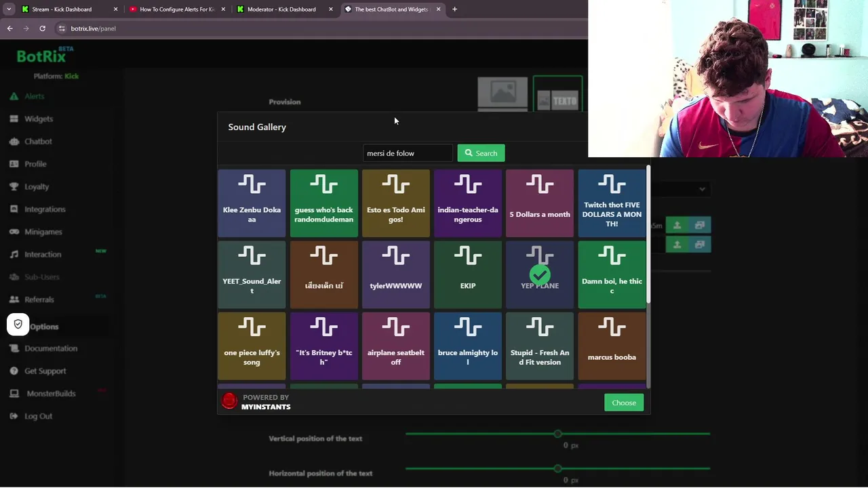Screen dimensions: 868x488
Task: Pick the Stupid - Fresh And Fit version sound
Action: click(540, 346)
